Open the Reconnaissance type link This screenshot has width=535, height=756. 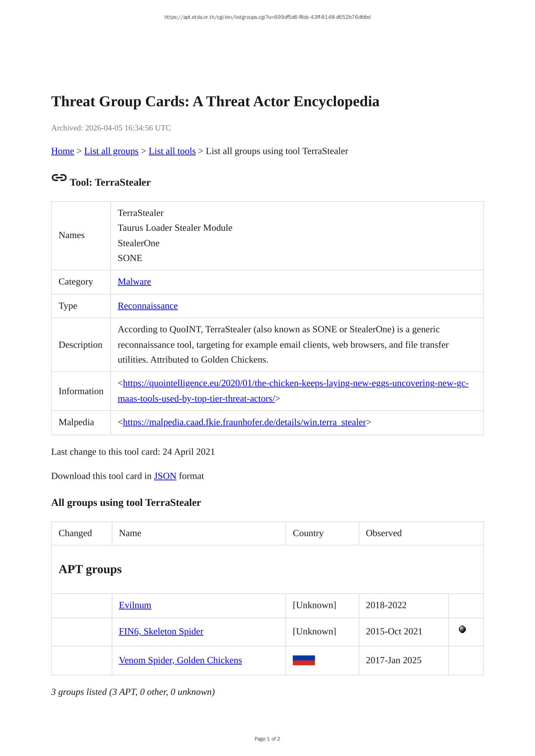[x=148, y=306]
